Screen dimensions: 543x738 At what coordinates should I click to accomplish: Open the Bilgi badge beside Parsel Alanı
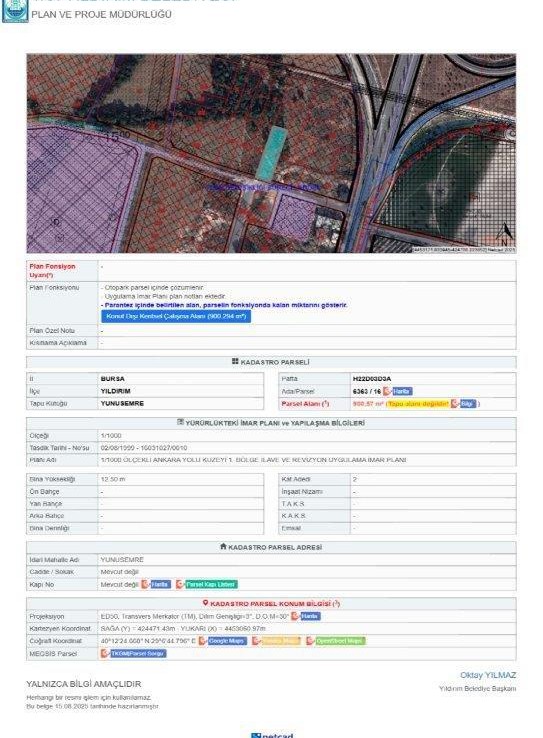coord(468,404)
